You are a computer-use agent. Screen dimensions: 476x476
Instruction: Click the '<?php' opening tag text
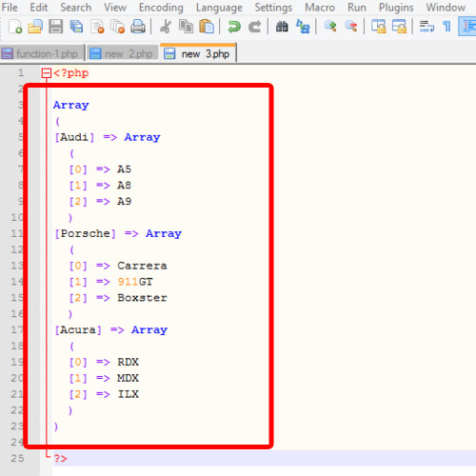71,73
